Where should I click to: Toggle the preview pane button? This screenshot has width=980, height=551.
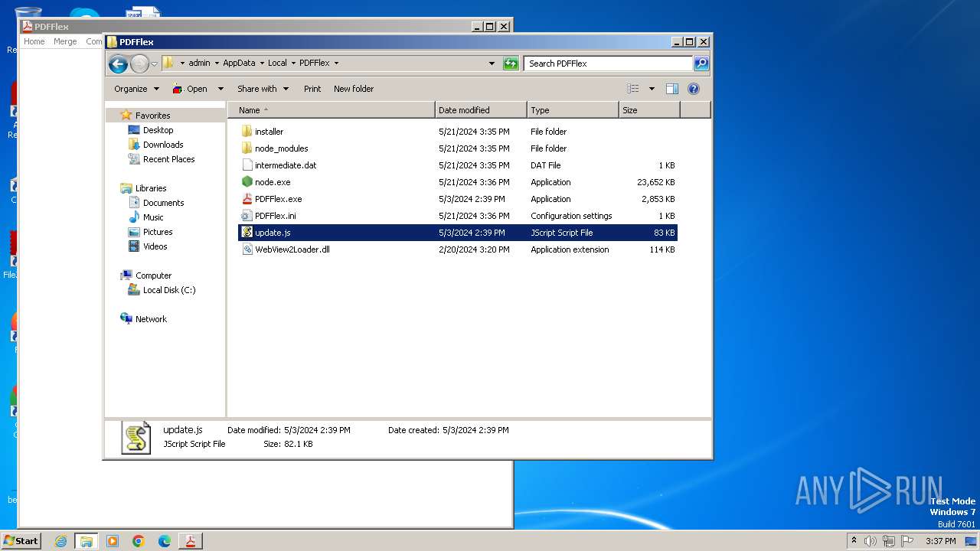tap(672, 89)
